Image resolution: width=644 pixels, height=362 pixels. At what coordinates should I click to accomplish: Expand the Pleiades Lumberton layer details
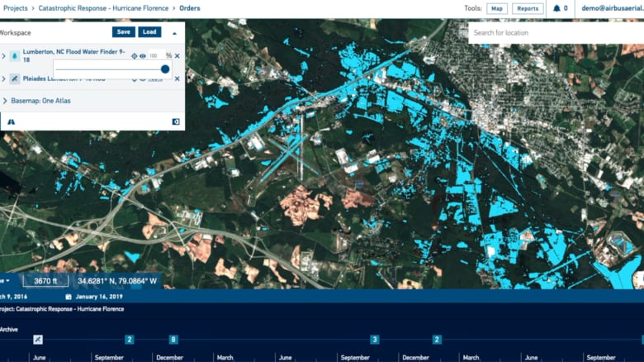coord(4,79)
